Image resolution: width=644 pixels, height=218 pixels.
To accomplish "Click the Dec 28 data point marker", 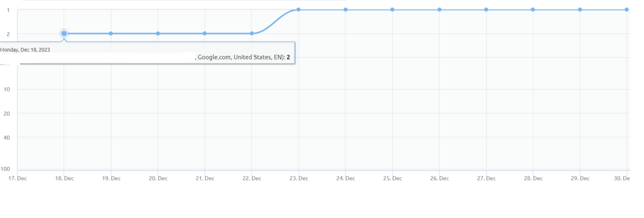I will 533,9.
